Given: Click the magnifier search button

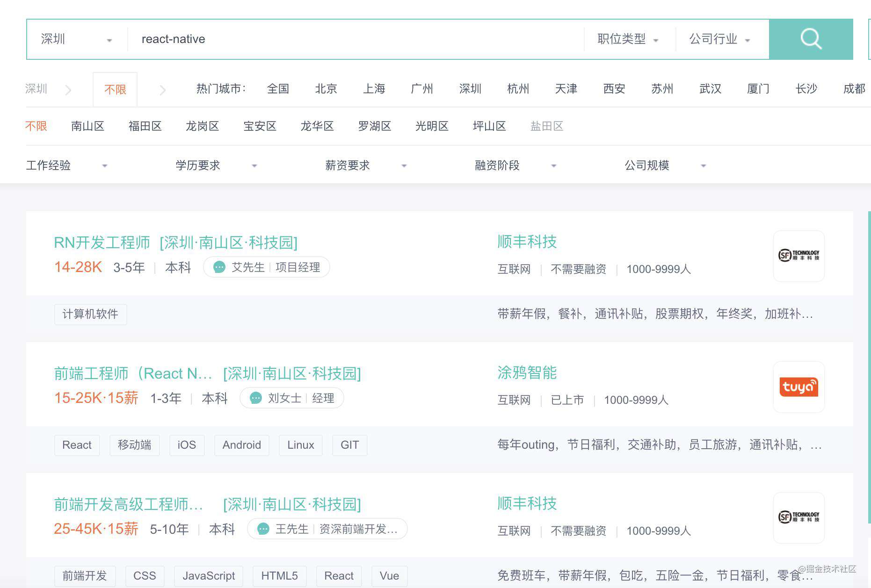Looking at the screenshot, I should (x=811, y=39).
